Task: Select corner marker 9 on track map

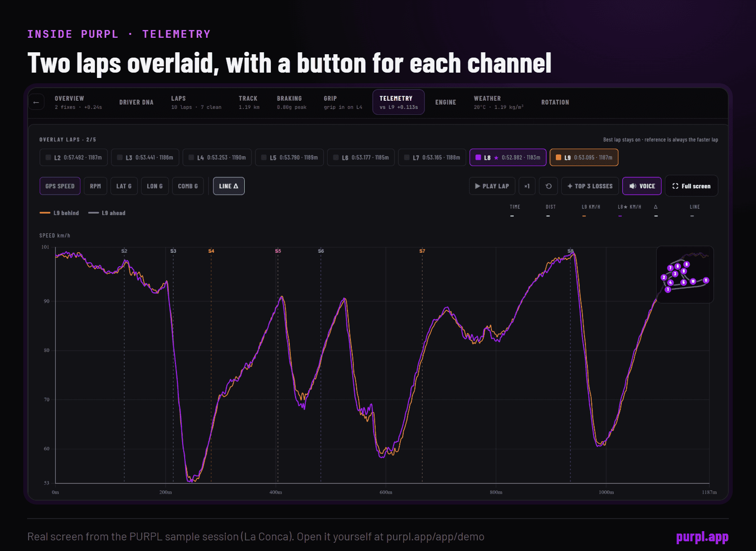Action: [684, 271]
